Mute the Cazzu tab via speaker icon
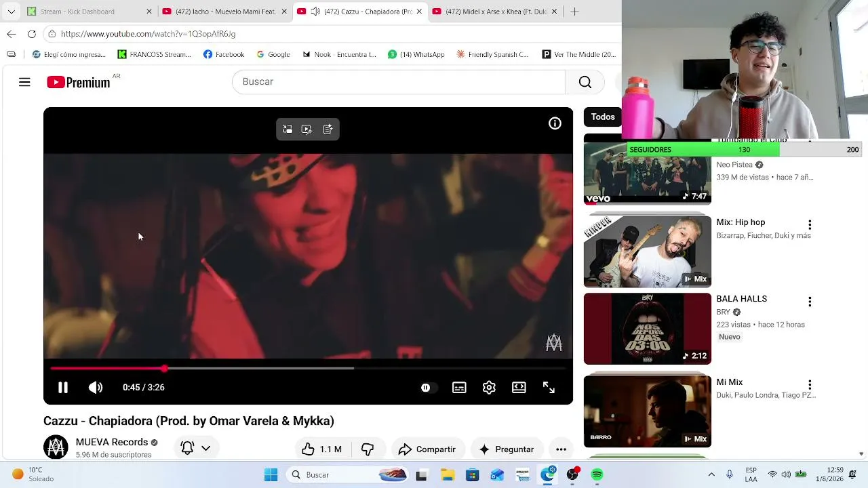Viewport: 868px width, 488px height. [315, 12]
